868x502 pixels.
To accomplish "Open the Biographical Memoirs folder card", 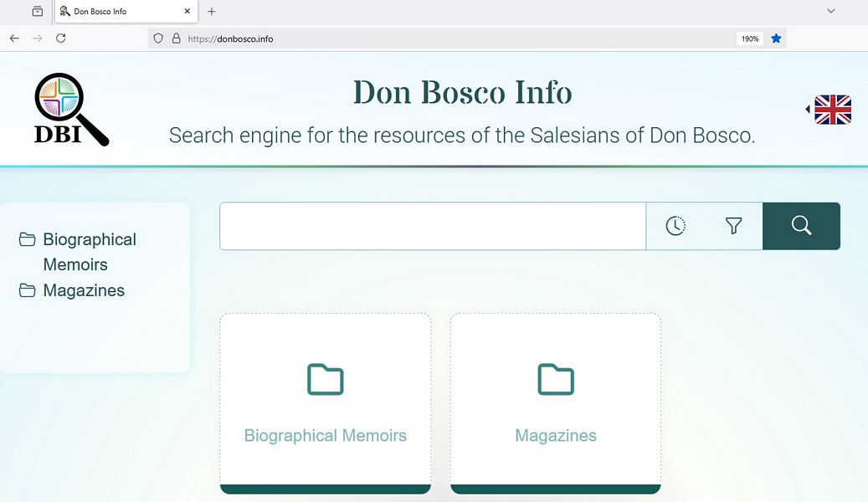I will tap(326, 403).
